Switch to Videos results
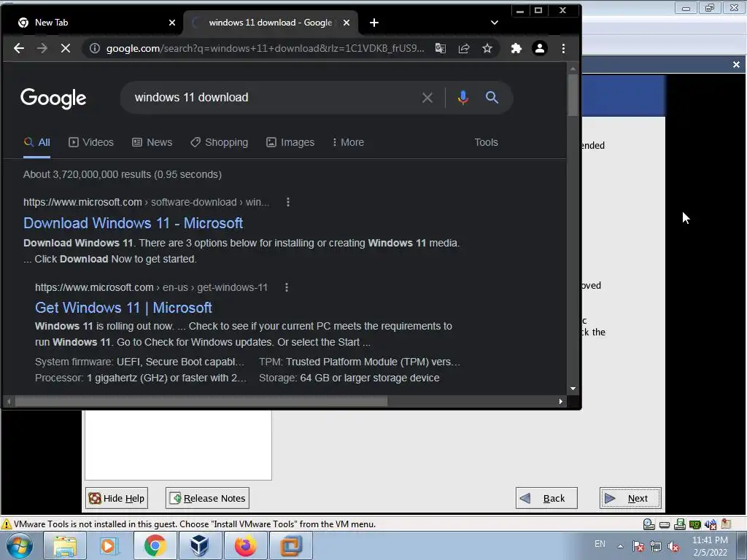The width and height of the screenshot is (747, 560). point(91,142)
